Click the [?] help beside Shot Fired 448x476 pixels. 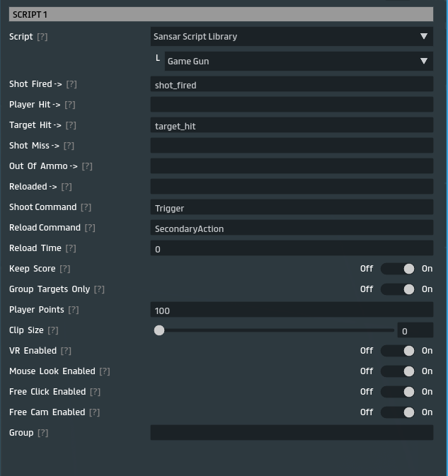pos(71,84)
